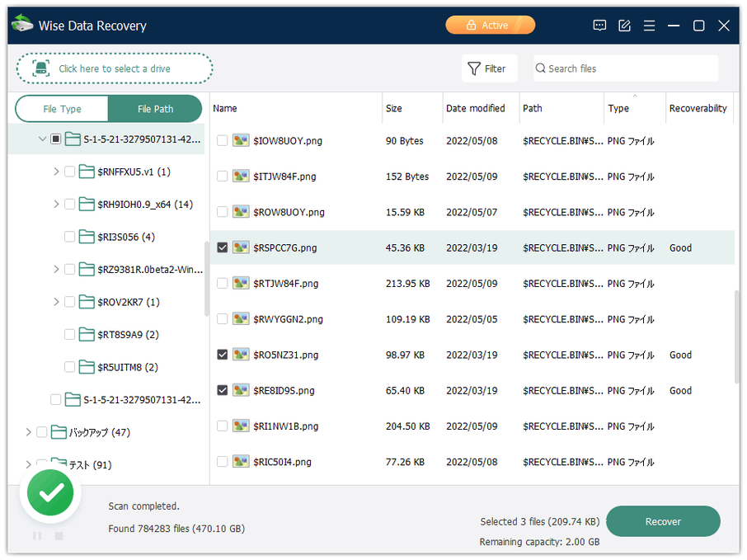This screenshot has width=747, height=560.
Task: Click the Search files input field
Action: pyautogui.click(x=626, y=68)
